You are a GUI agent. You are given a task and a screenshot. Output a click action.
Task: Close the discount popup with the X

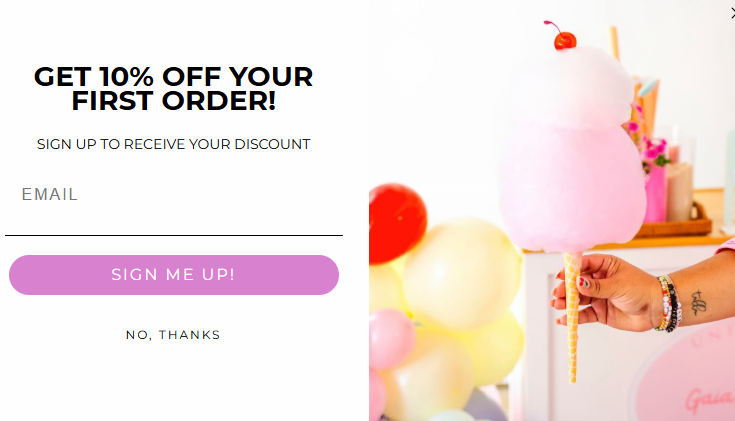[733, 14]
